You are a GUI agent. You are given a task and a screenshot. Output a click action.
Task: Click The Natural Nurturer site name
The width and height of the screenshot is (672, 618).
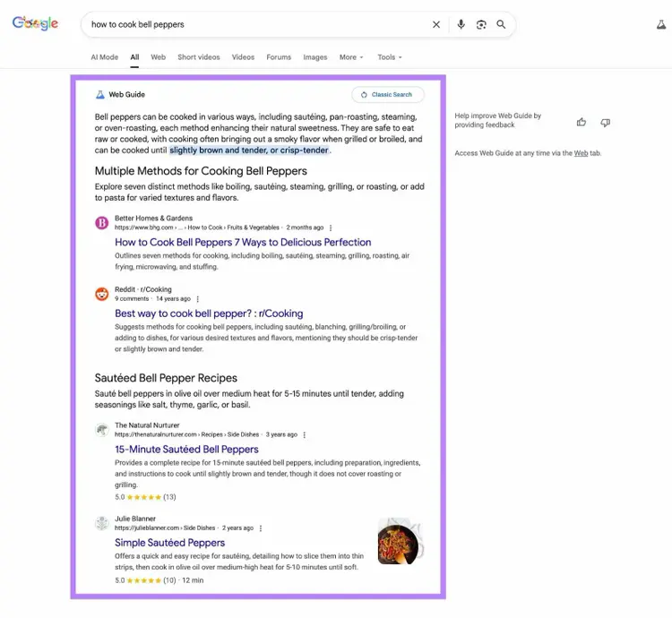pos(147,425)
